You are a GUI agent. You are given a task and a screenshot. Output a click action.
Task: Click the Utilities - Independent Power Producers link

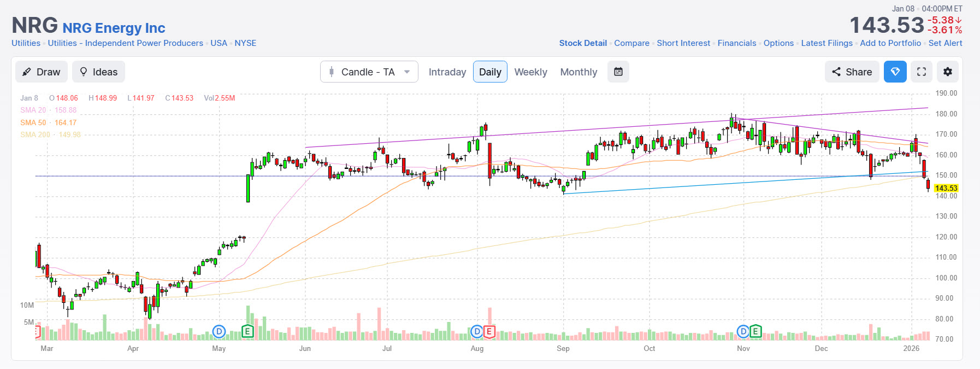125,43
